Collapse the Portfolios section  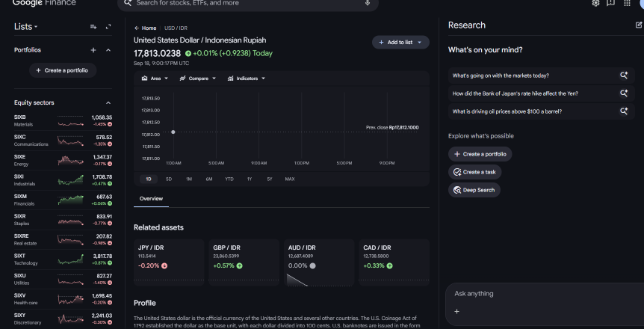click(x=108, y=50)
